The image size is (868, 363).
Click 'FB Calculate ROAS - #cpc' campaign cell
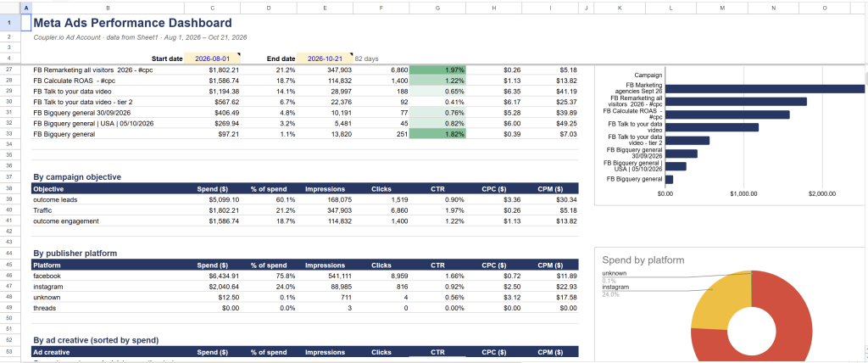pyautogui.click(x=108, y=81)
